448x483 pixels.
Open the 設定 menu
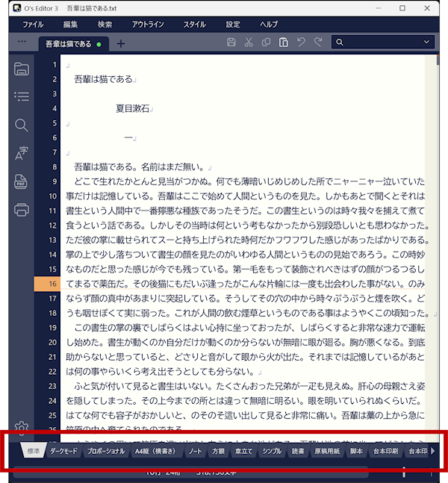[x=233, y=25]
